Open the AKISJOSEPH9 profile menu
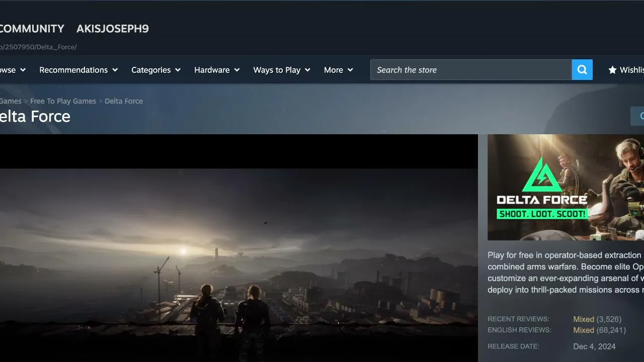Image resolution: width=644 pixels, height=362 pixels. [113, 29]
